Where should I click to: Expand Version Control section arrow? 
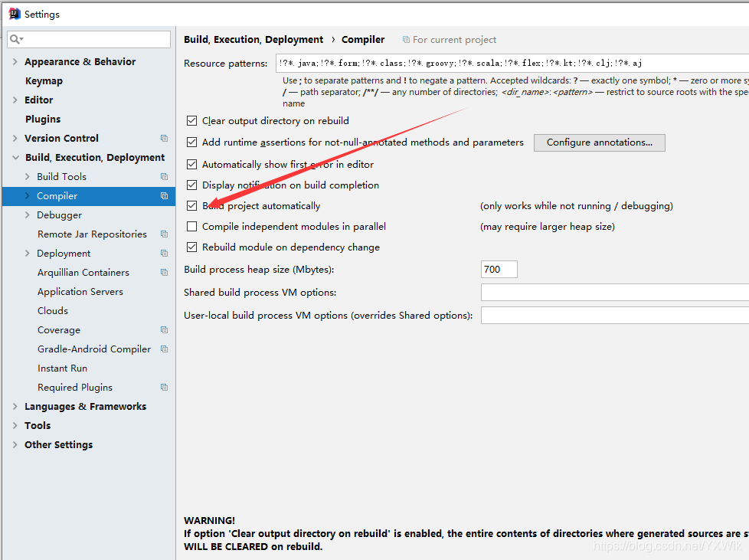point(15,138)
